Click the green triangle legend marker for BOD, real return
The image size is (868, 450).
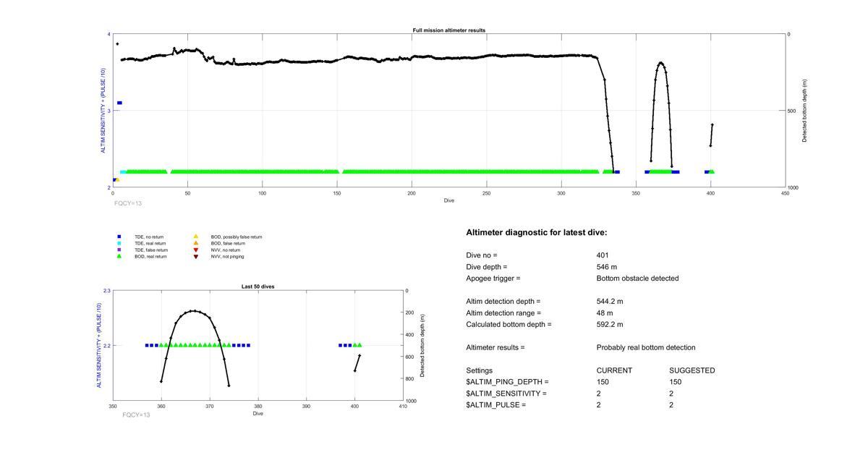pos(119,256)
